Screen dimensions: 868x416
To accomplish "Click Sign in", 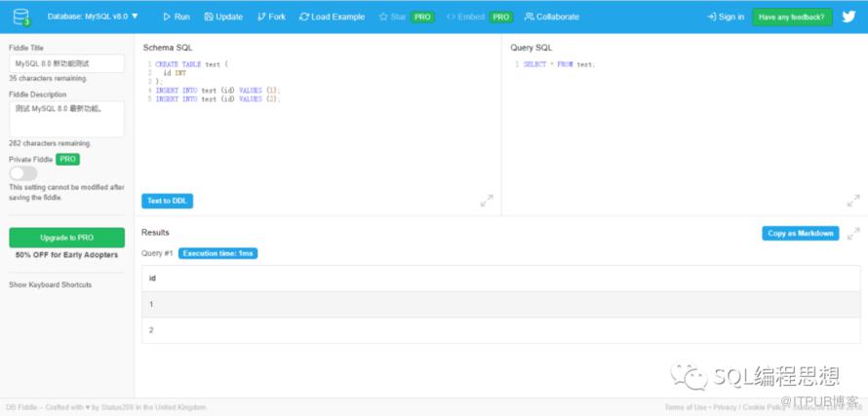I will (x=725, y=17).
